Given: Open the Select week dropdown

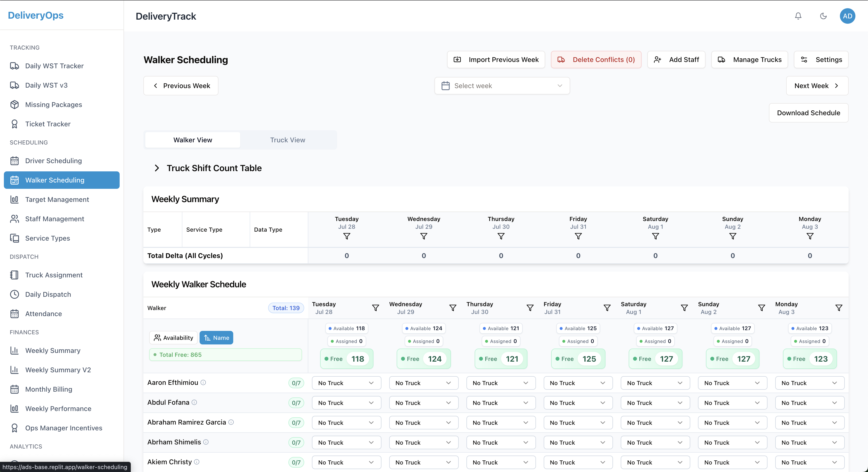Looking at the screenshot, I should tap(502, 86).
